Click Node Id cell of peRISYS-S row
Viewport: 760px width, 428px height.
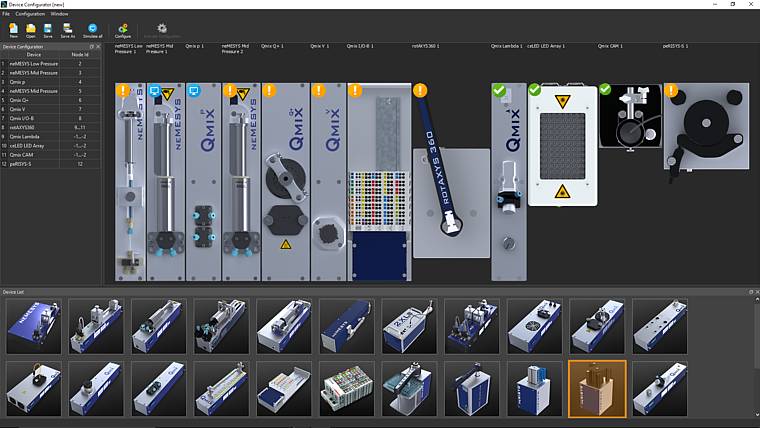click(x=80, y=164)
